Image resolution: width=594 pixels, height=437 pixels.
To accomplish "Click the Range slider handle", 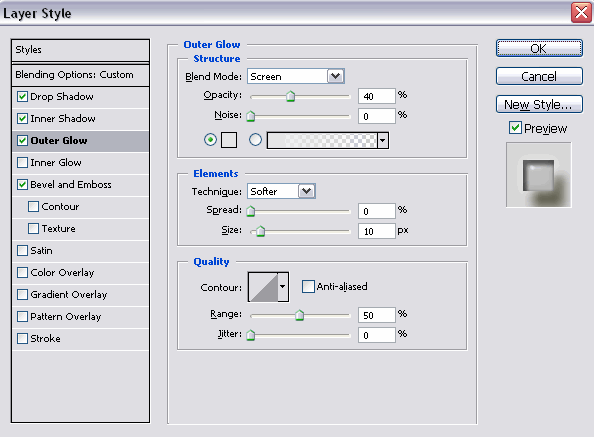I will coord(300,315).
